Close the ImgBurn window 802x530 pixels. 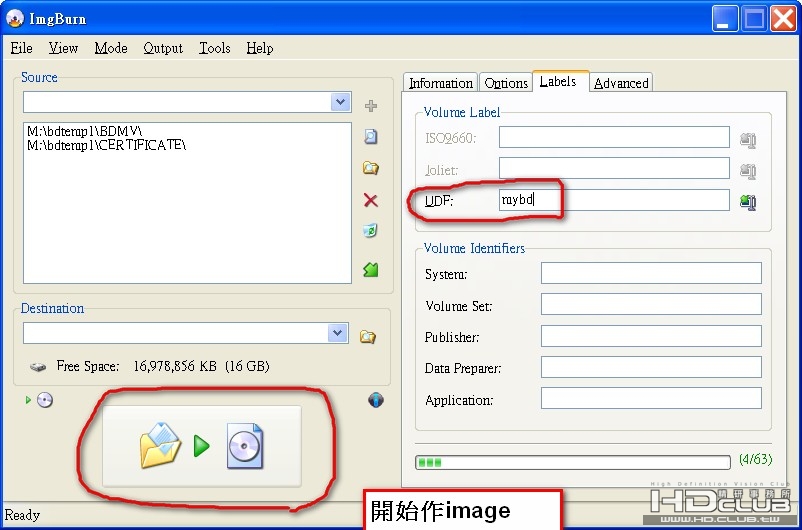(x=784, y=19)
